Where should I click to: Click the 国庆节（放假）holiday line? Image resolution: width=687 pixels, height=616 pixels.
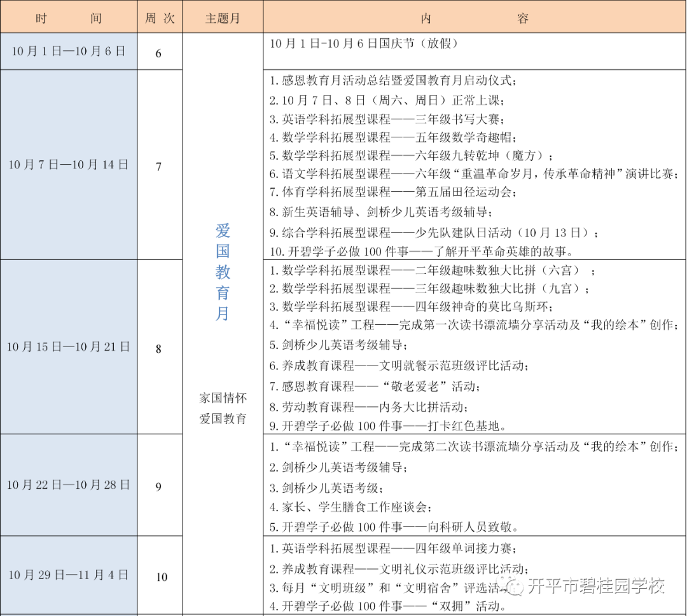(363, 43)
